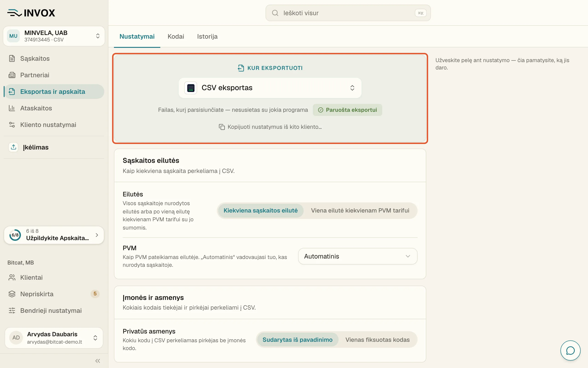Click the Sąskaitos eilutės section heading
Screen dimensions: 588x368
[x=151, y=160]
